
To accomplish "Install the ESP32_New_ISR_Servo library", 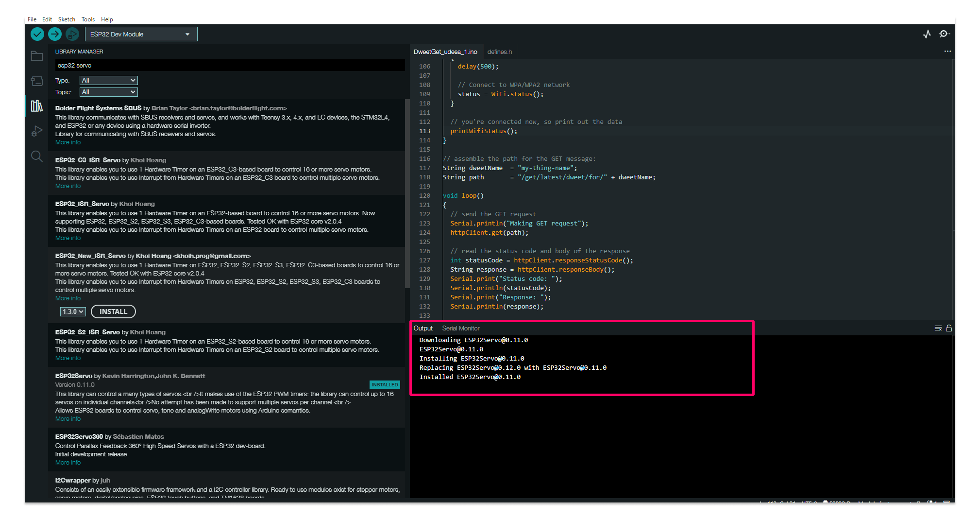I will [x=113, y=311].
